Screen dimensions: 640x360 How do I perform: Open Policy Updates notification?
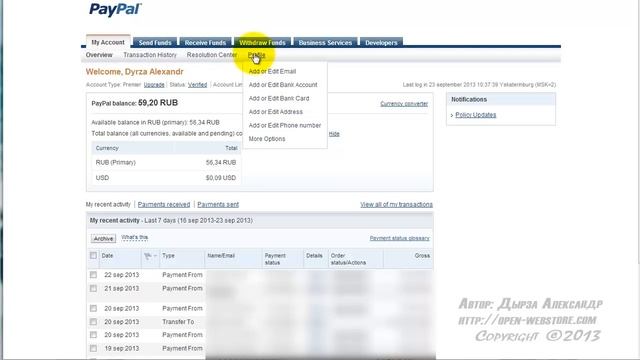(476, 115)
